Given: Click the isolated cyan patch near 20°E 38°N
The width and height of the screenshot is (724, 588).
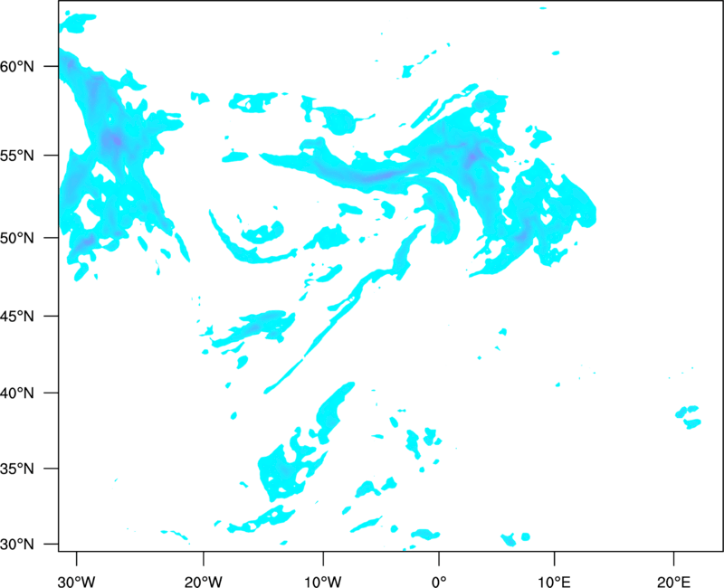Looking at the screenshot, I should click(689, 417).
